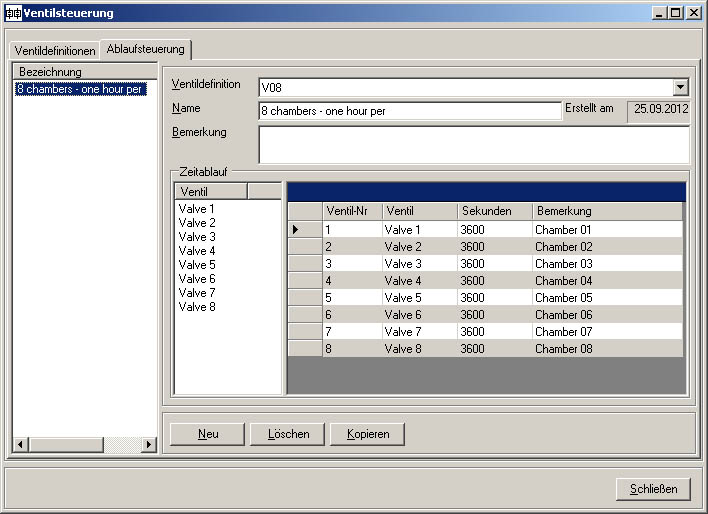Sort by the Sekunden column header
Viewport: 708px width, 514px height.
tap(494, 211)
